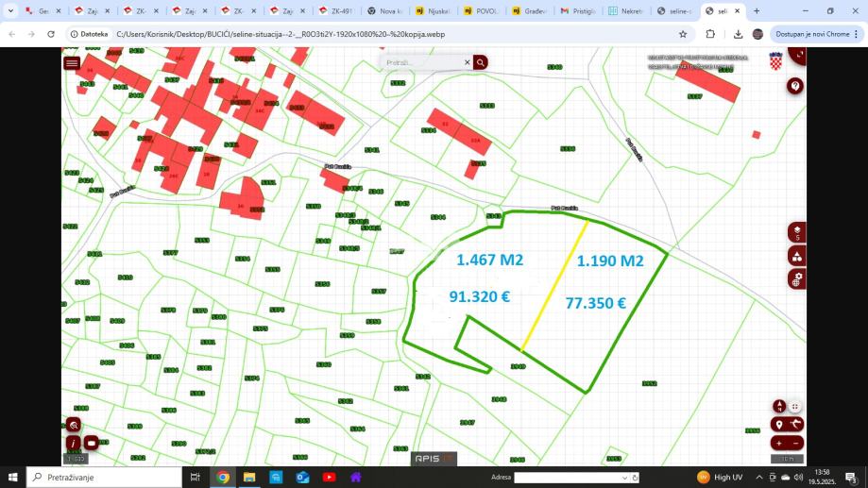Open YouTube app from the taskbar

tap(329, 477)
